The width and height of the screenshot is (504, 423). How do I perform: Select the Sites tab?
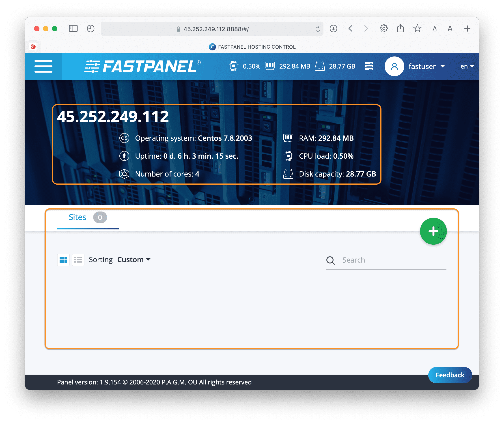point(78,217)
